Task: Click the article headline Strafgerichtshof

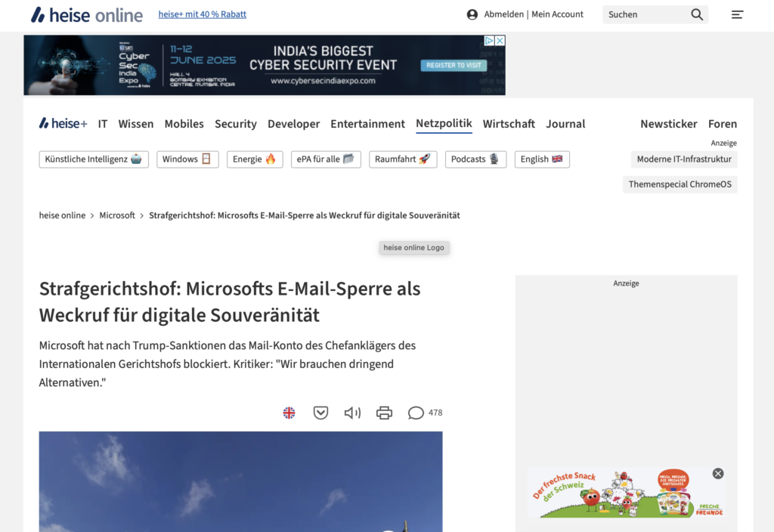Action: coord(230,302)
